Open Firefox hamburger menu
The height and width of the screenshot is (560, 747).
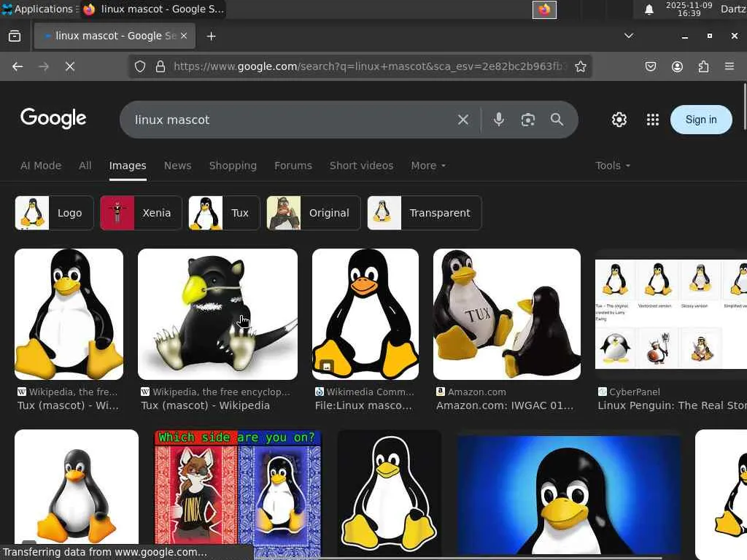729,66
